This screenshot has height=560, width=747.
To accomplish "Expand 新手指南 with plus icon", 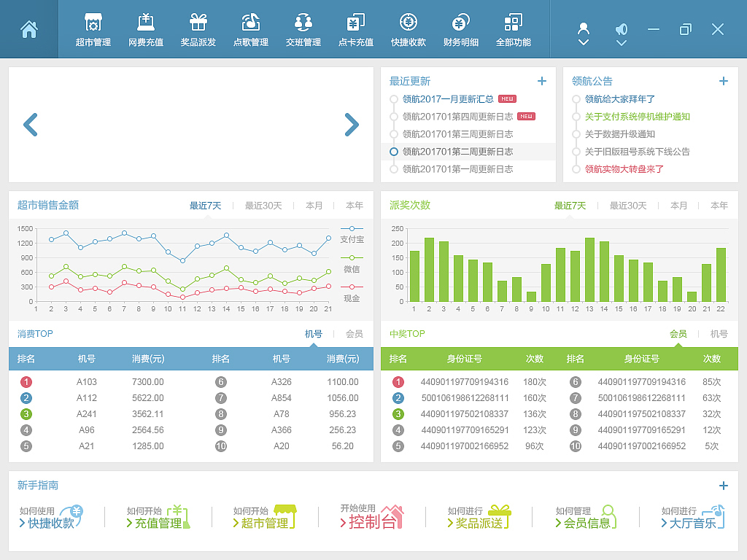I will pyautogui.click(x=723, y=485).
